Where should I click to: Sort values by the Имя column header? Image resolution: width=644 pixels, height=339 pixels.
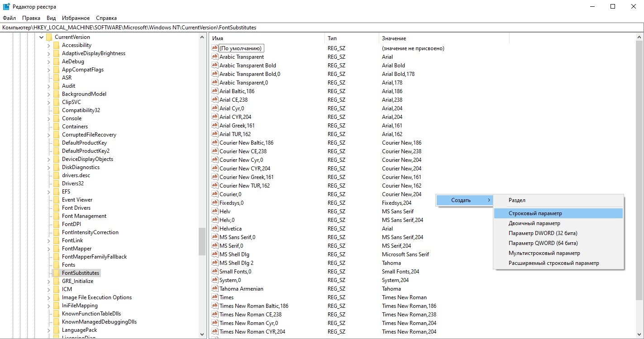(267, 38)
